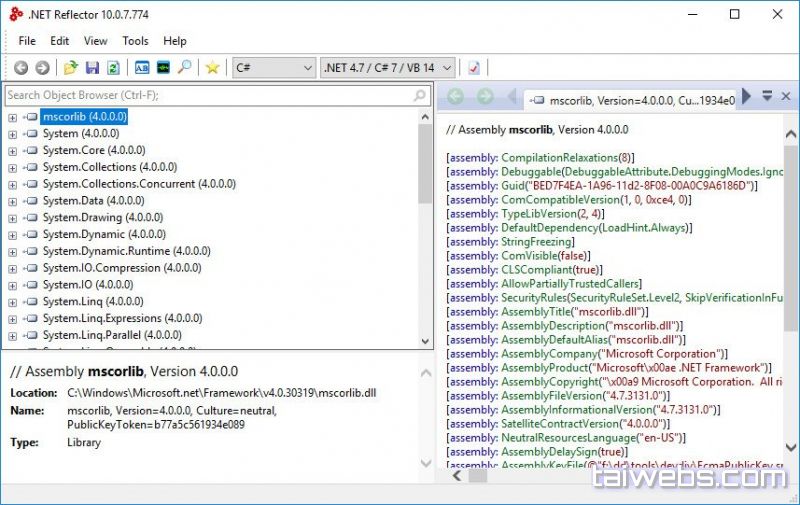Open the C# language dropdown
Screen dimensions: 800x505
[x=273, y=68]
